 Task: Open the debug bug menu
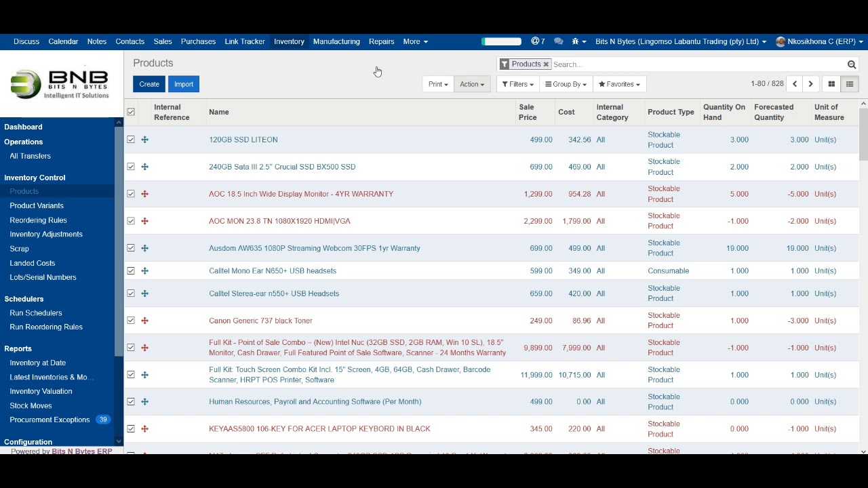[578, 41]
